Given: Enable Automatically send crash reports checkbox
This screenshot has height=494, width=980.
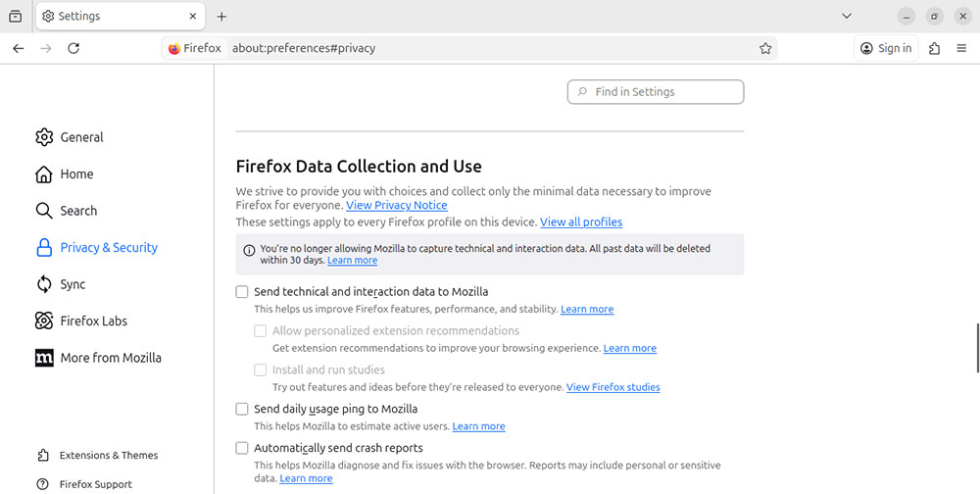Looking at the screenshot, I should (x=242, y=448).
